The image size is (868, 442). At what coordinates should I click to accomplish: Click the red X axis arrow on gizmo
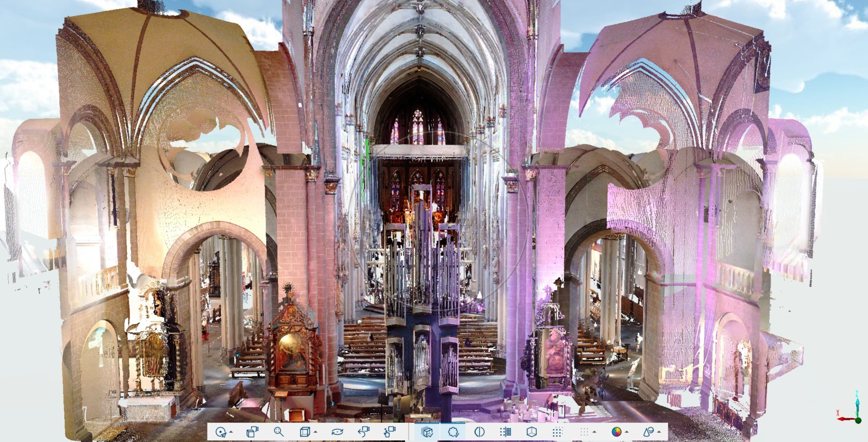844,419
